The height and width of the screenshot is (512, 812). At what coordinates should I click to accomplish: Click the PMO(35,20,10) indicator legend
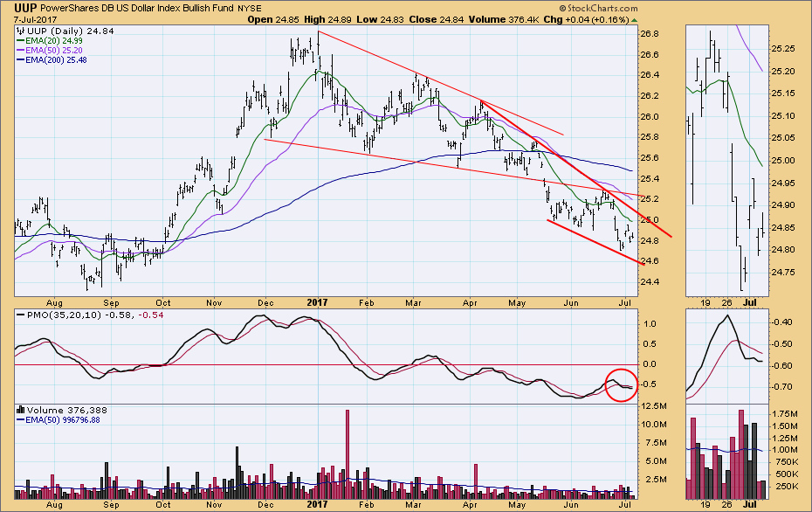coord(90,315)
